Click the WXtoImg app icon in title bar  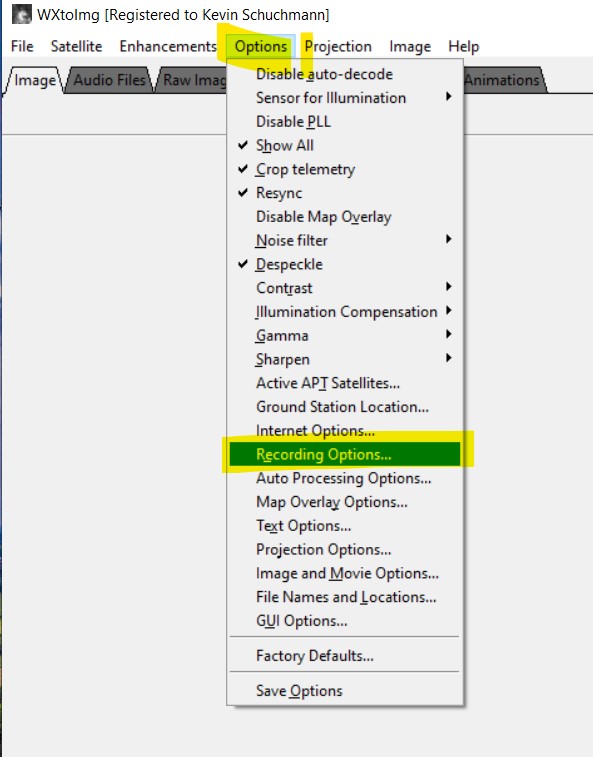coord(21,14)
